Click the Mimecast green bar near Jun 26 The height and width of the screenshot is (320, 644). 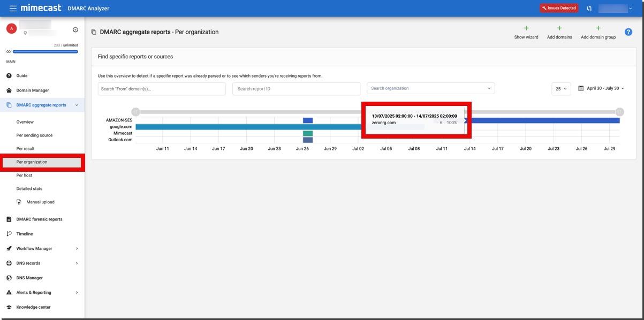point(308,133)
